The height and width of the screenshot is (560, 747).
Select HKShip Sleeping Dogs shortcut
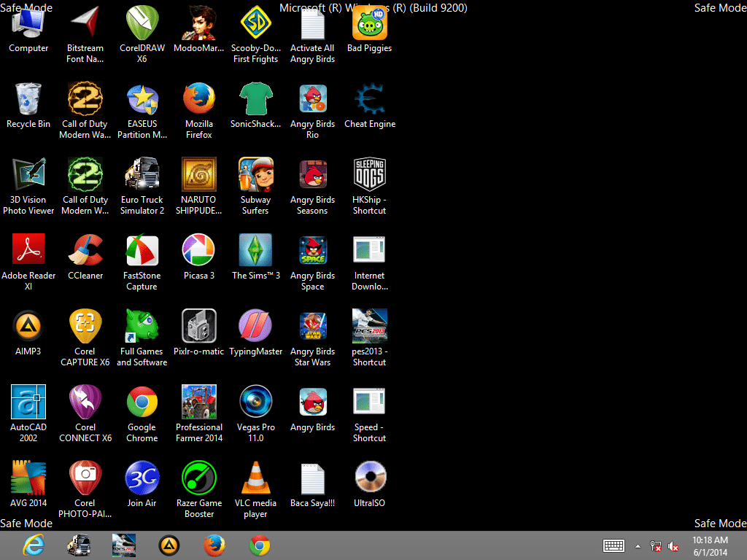[x=370, y=174]
